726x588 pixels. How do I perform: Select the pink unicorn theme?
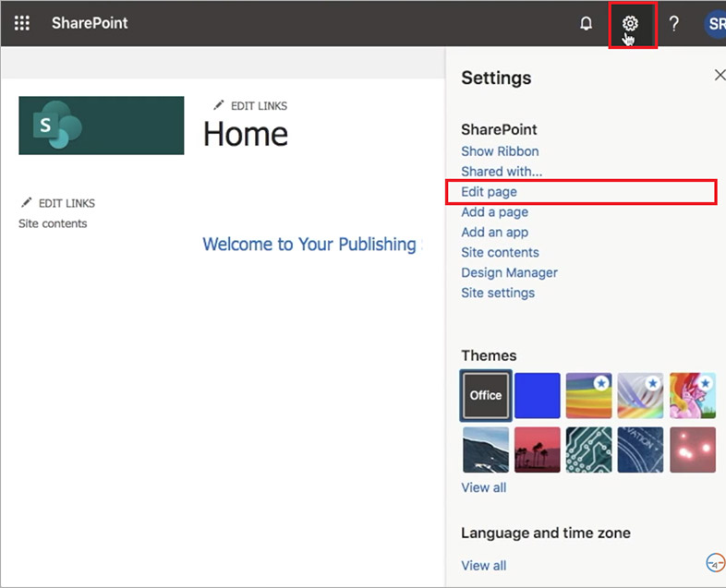click(x=693, y=396)
